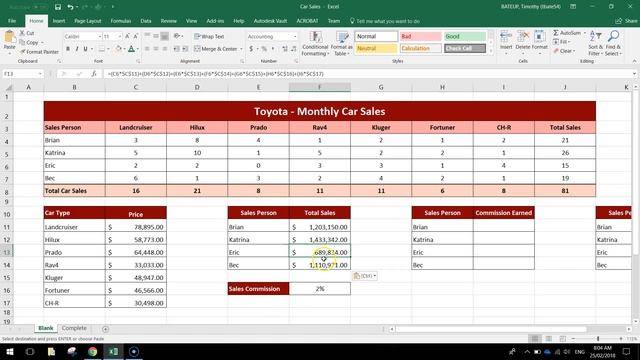Open the Clipboard dialog launcher

pyautogui.click(x=59, y=61)
